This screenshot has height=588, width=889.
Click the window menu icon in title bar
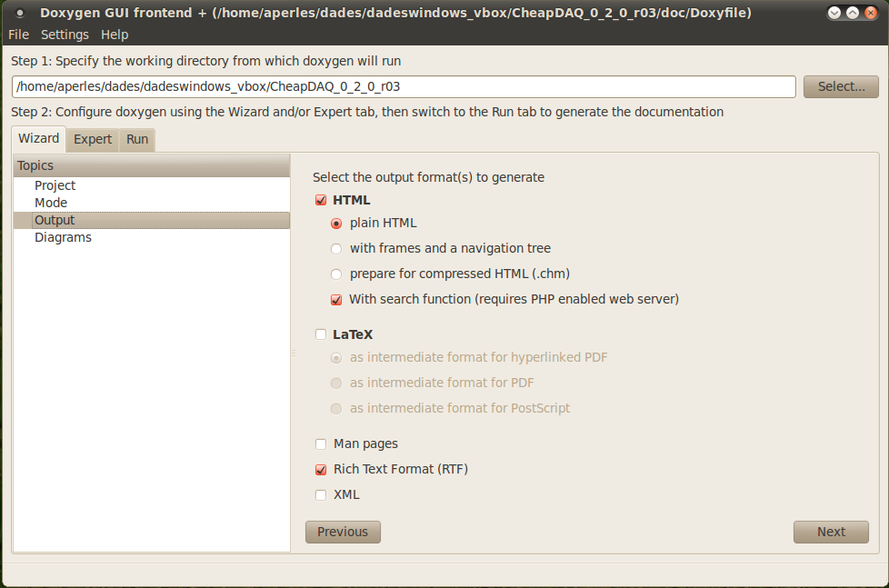pos(20,13)
